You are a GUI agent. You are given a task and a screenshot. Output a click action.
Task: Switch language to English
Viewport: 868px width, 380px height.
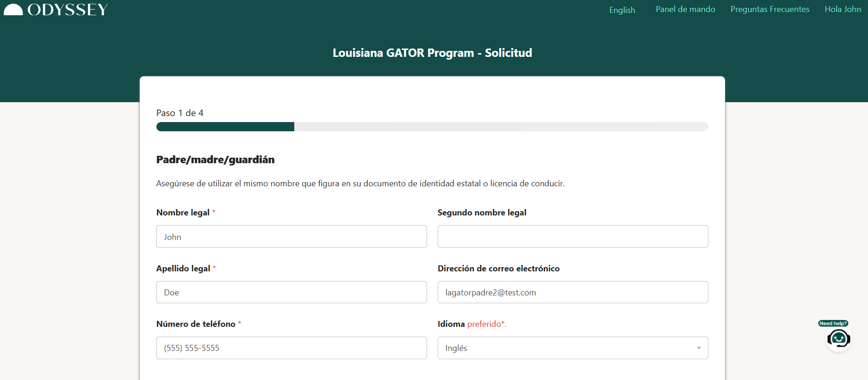[x=622, y=10]
